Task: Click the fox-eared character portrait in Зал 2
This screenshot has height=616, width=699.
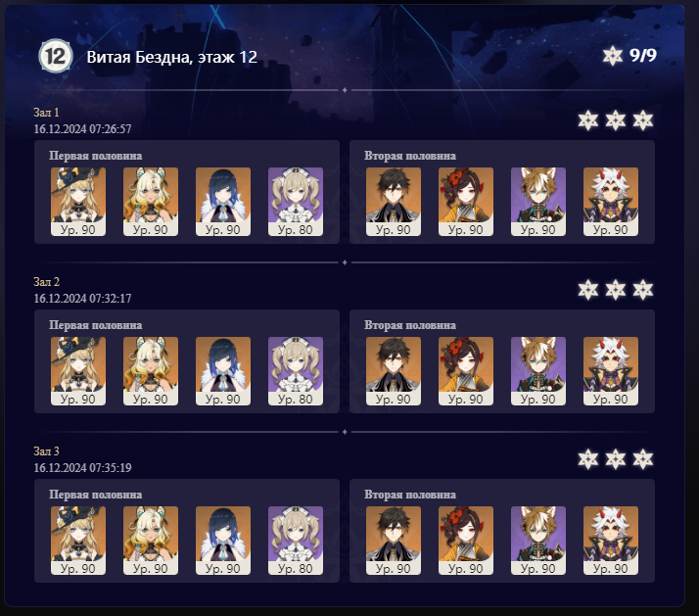Action: pyautogui.click(x=538, y=371)
